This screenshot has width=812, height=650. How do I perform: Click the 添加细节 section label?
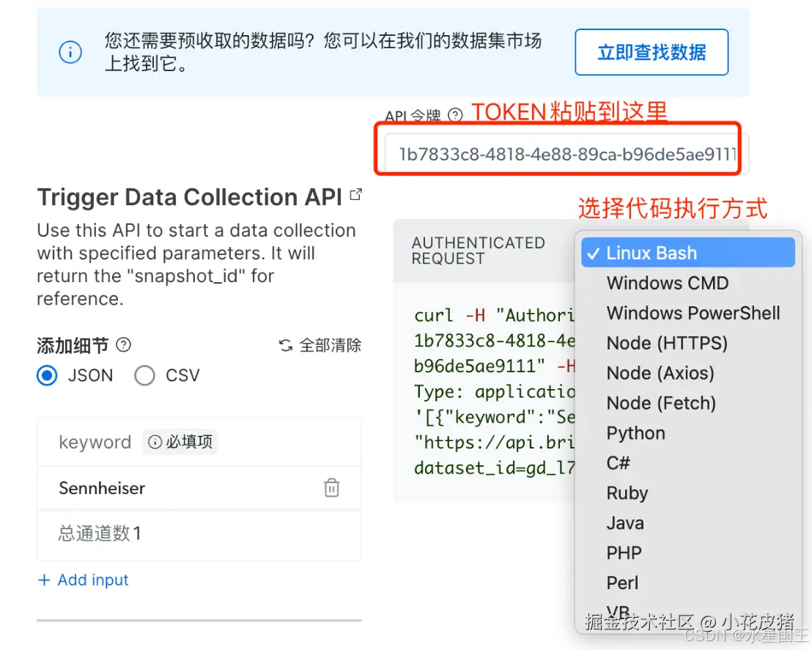73,345
